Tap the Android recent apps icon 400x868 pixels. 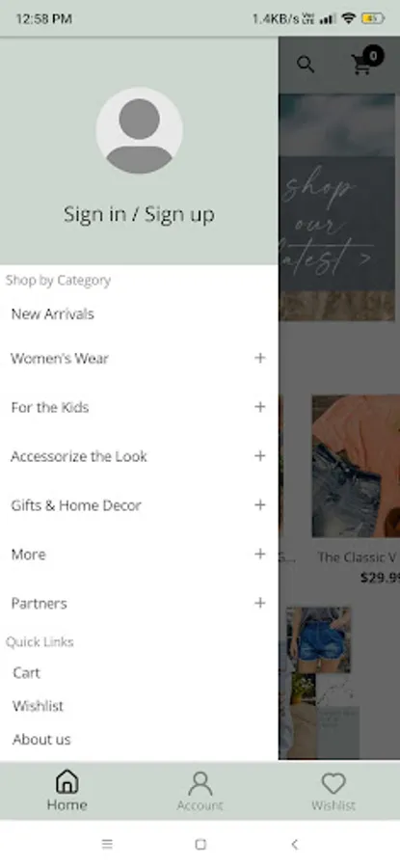(107, 844)
